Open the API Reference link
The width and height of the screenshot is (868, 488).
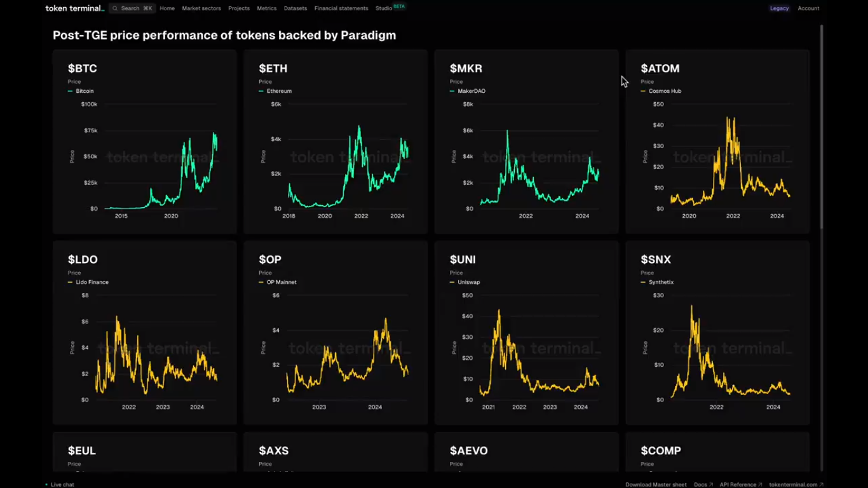pyautogui.click(x=741, y=484)
